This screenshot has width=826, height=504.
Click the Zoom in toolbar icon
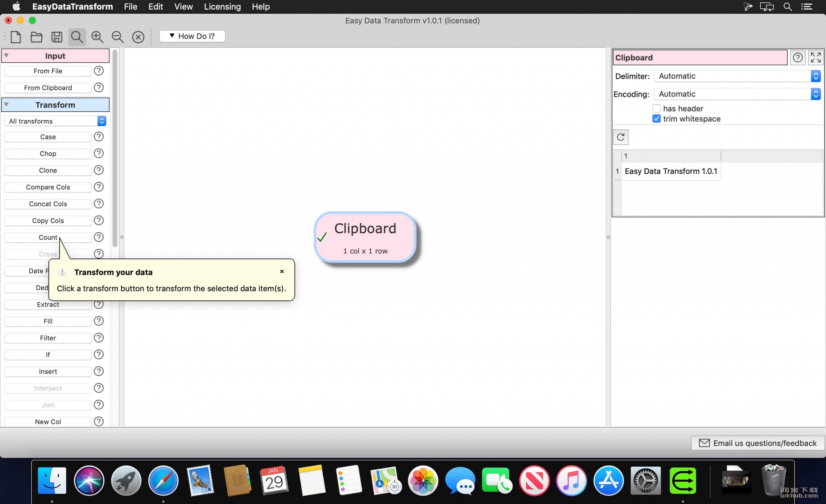click(97, 36)
